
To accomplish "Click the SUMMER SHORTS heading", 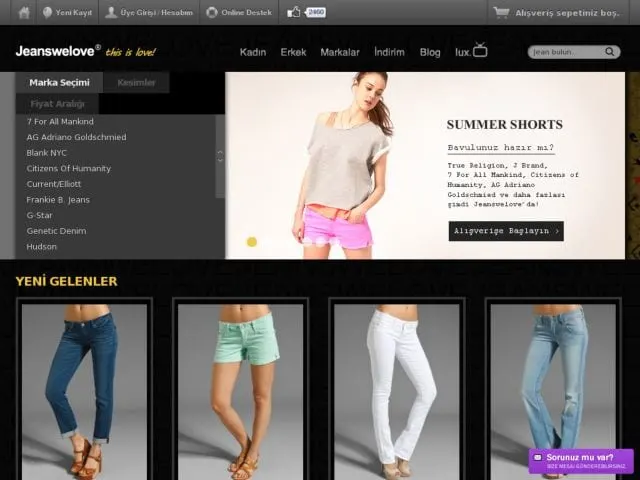I will 504,124.
